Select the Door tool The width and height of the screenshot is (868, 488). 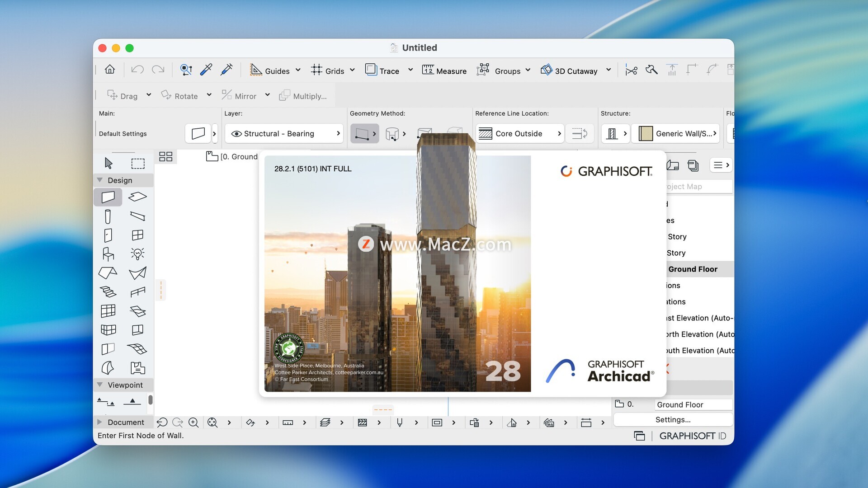tap(108, 235)
